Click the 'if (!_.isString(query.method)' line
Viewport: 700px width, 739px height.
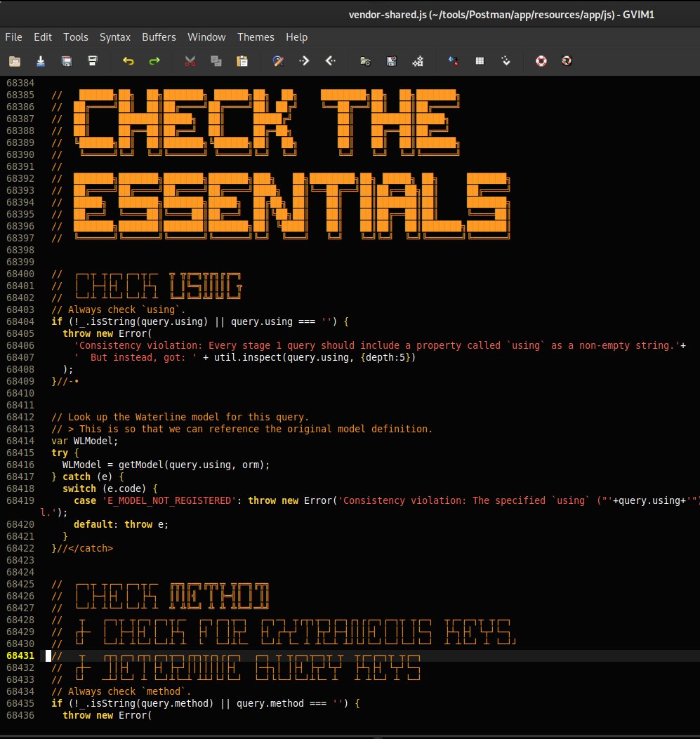point(206,703)
